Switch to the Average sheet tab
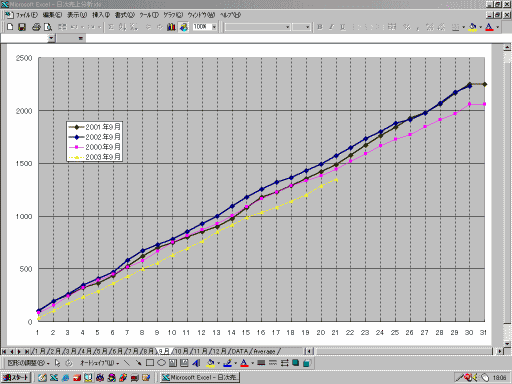 pyautogui.click(x=264, y=351)
